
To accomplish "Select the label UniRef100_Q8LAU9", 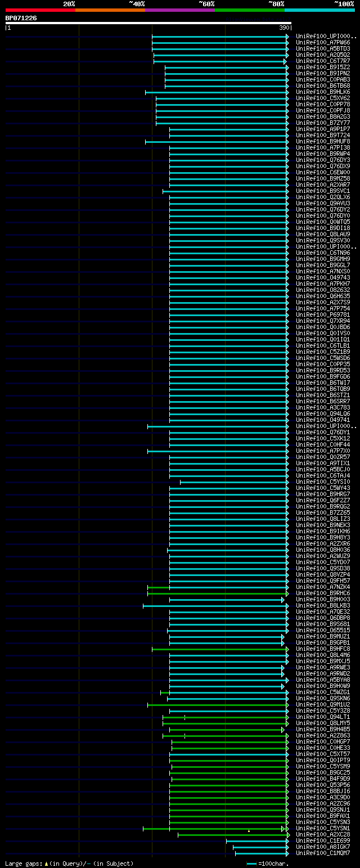I will 323,235.
